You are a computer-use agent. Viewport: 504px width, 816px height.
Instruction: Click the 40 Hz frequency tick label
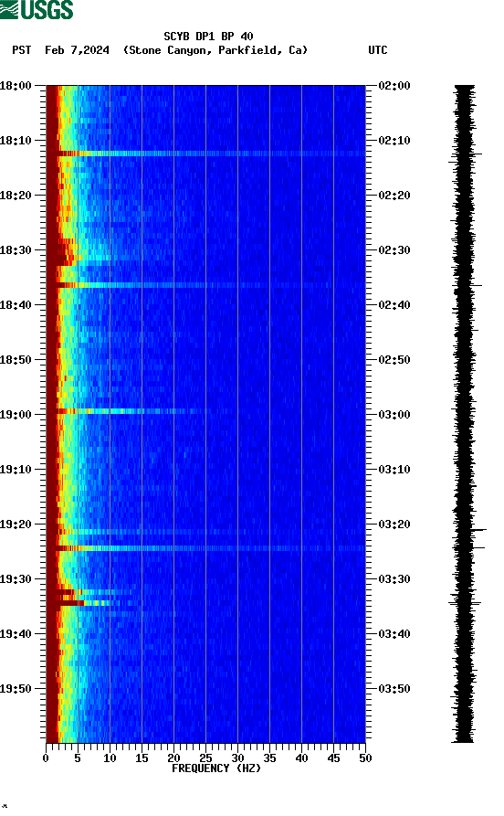pyautogui.click(x=301, y=758)
